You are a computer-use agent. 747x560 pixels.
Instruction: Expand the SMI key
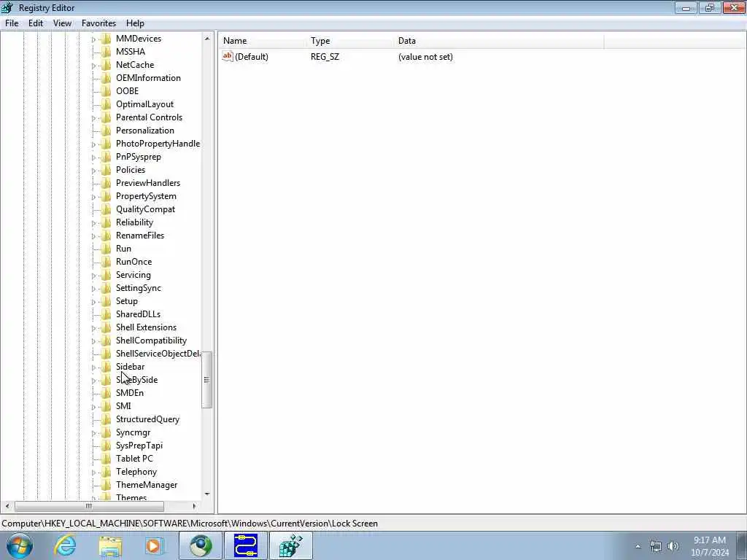pos(93,407)
